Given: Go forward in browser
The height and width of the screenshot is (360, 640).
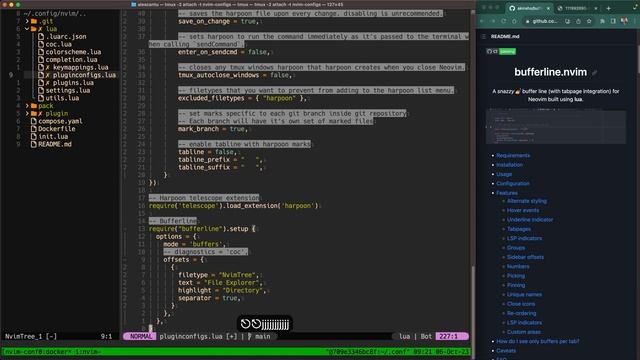Looking at the screenshot, I should pyautogui.click(x=493, y=21).
